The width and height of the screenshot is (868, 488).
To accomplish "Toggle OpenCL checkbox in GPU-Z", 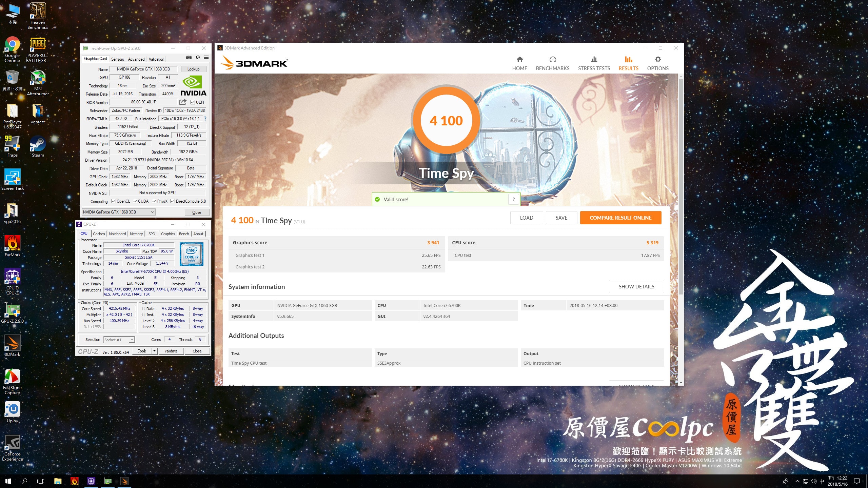I will [114, 201].
